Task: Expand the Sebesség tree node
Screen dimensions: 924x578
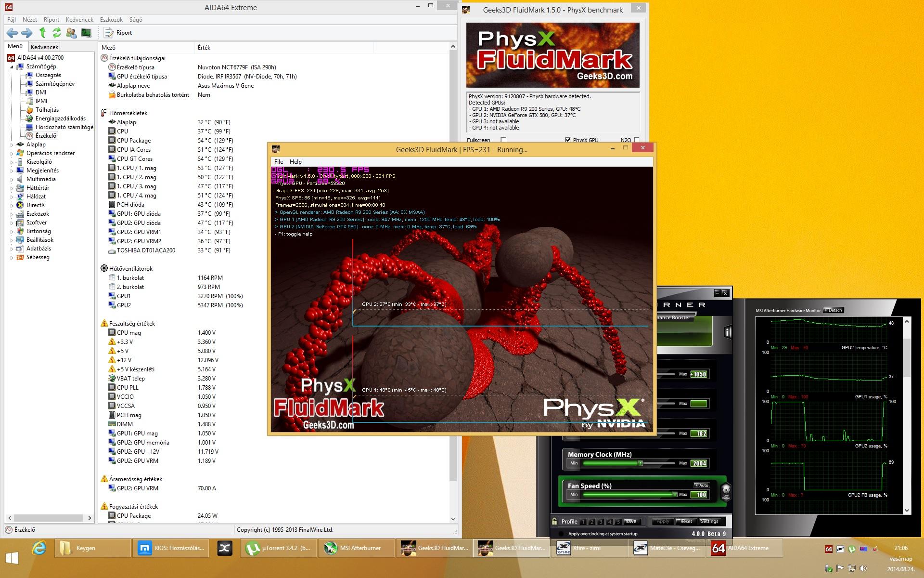Action: (x=12, y=257)
